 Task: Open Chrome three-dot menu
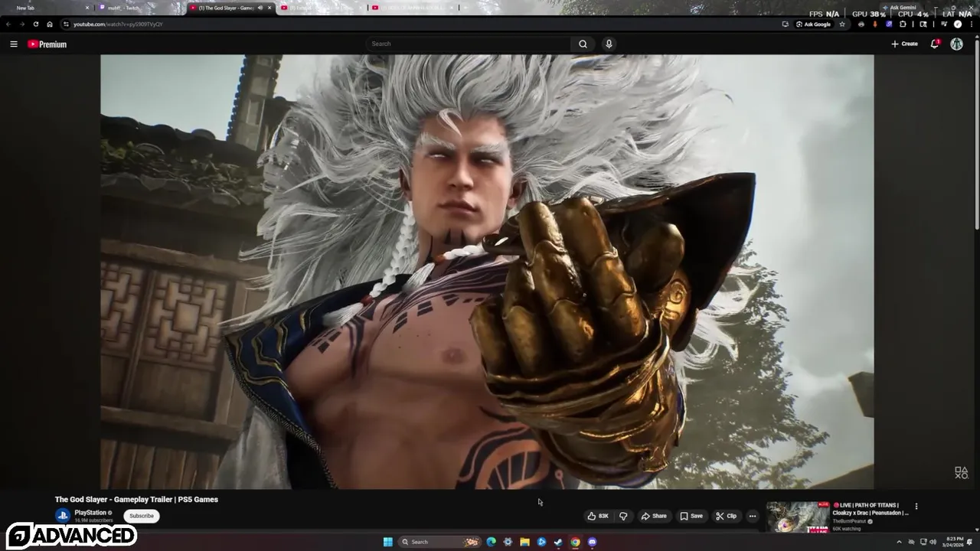click(971, 24)
